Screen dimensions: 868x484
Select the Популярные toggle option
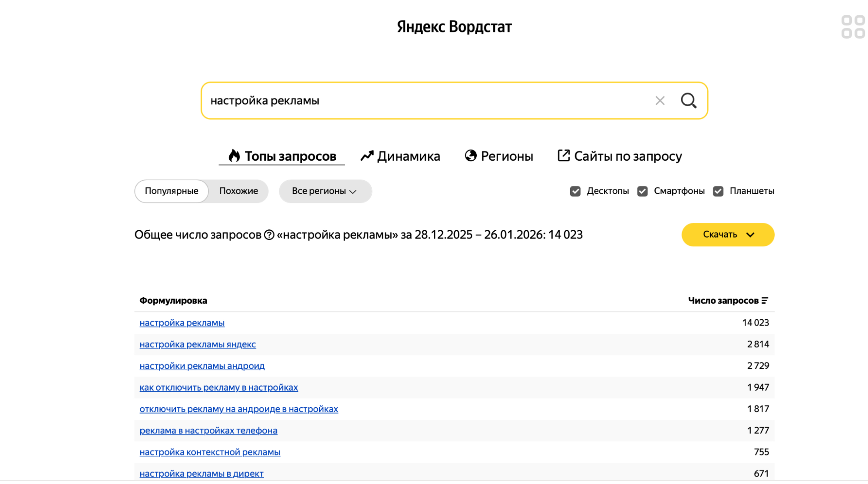172,191
